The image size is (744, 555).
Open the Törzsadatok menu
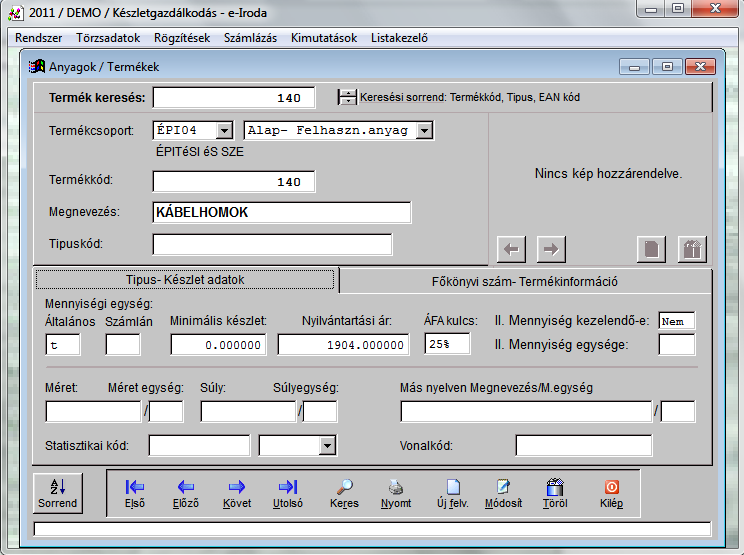click(x=108, y=38)
